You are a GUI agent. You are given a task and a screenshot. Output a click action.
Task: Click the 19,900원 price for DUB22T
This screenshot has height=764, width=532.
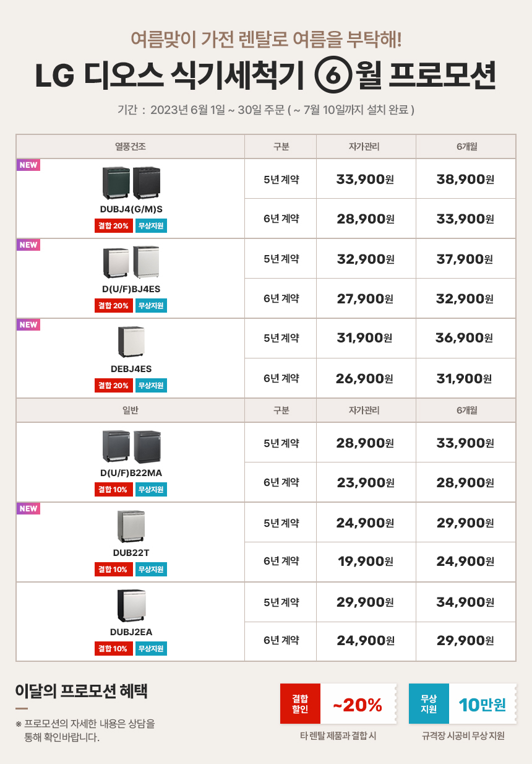click(x=366, y=562)
